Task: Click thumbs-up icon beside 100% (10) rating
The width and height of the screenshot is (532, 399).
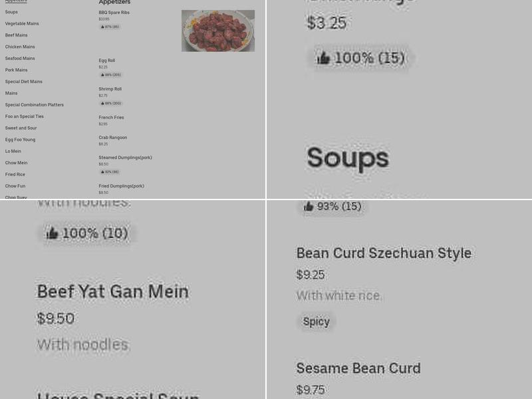Action: coord(52,233)
